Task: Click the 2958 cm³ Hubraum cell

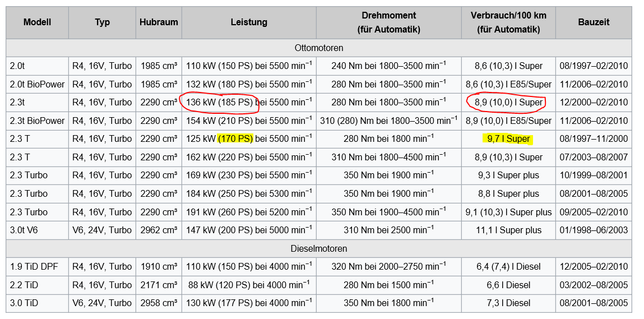Action: [x=159, y=303]
